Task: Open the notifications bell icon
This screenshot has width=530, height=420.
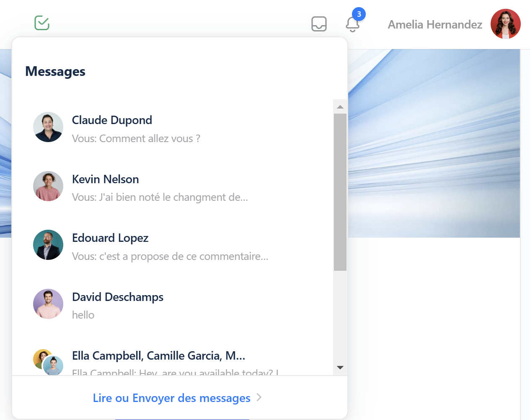Action: coord(352,25)
